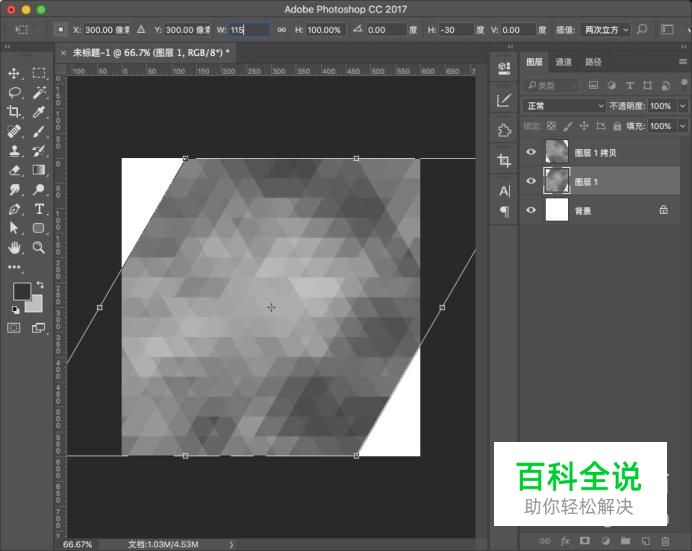The width and height of the screenshot is (692, 551).
Task: Select the Horizontal Type tool
Action: [x=39, y=209]
